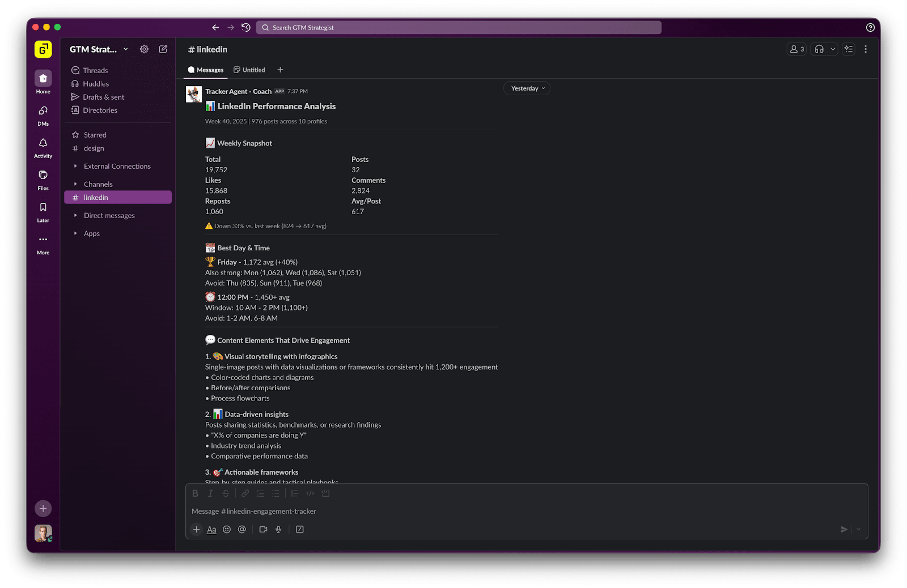This screenshot has width=907, height=588.
Task: Start a huddle with the headphones icon
Action: click(819, 49)
